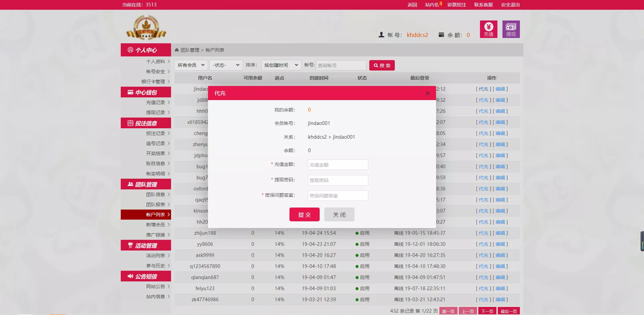The image size is (644, 315).
Task: Open 站内信 from the top menu bar
Action: click(x=431, y=5)
